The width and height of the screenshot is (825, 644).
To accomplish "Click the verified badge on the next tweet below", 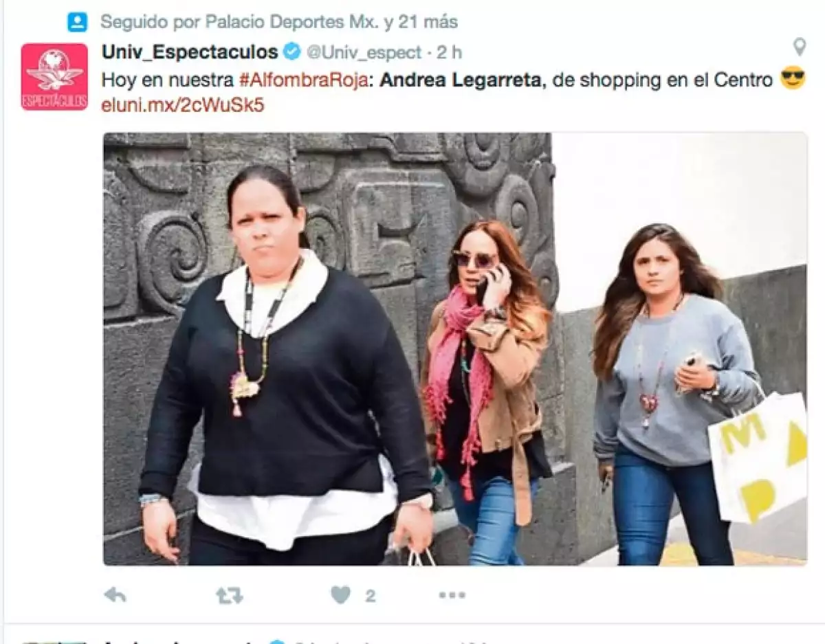I will [x=276, y=643].
